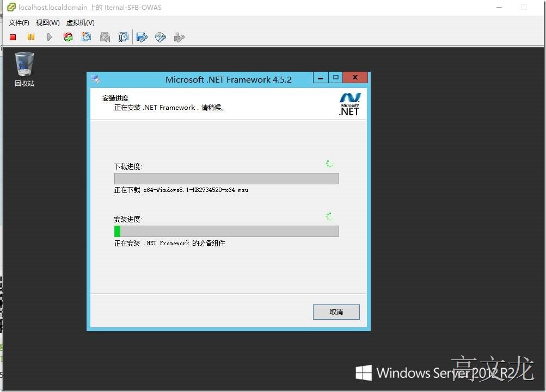Open the 虚拟机(V) menu
This screenshot has width=546, height=392.
[81, 23]
